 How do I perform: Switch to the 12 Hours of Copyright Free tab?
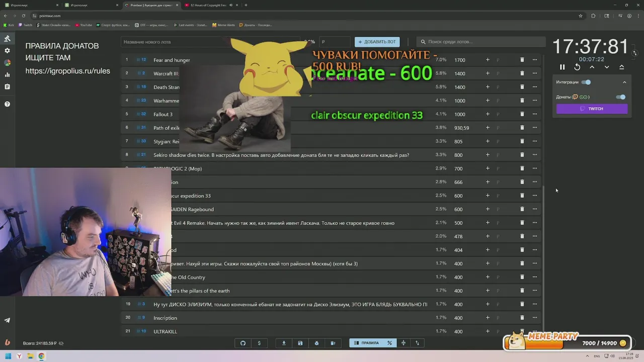tap(210, 5)
